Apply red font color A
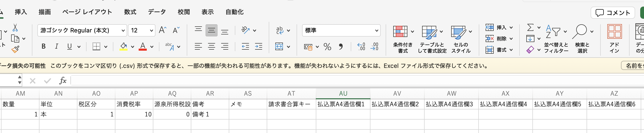Viewport: 644px width, 133px height. 143,46
